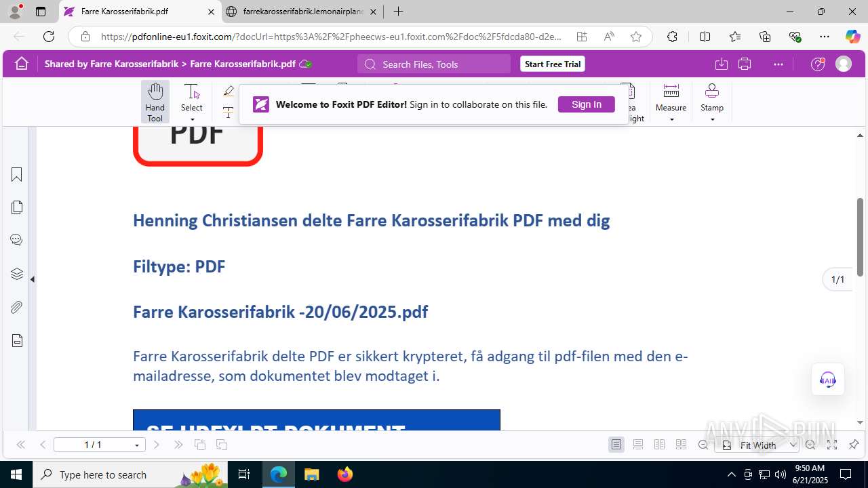Open the Attachments side panel
Viewport: 868px width, 488px height.
[x=17, y=307]
